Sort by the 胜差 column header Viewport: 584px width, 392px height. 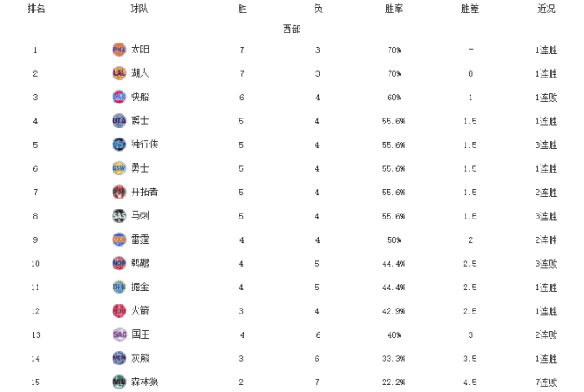pyautogui.click(x=471, y=8)
